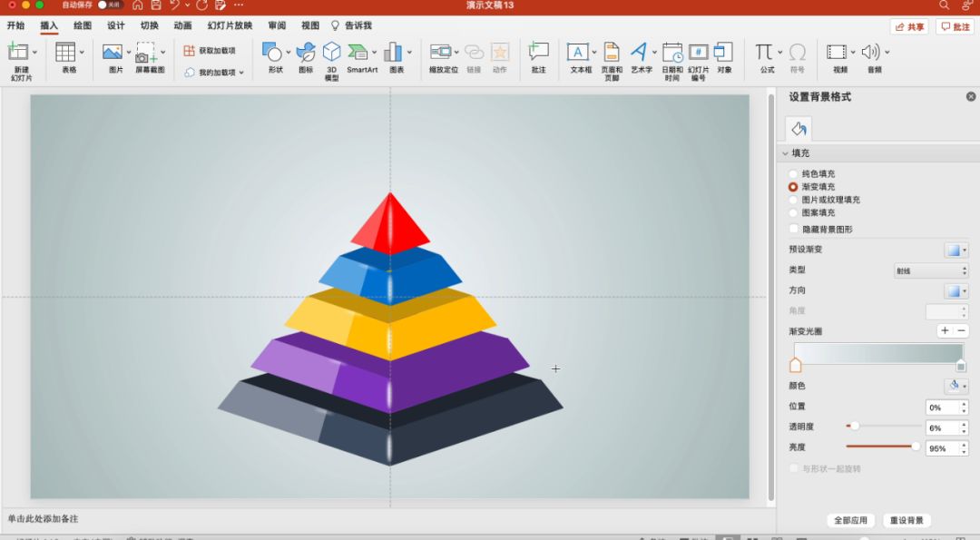
Task: Click the header and footer icon
Action: pos(612,54)
